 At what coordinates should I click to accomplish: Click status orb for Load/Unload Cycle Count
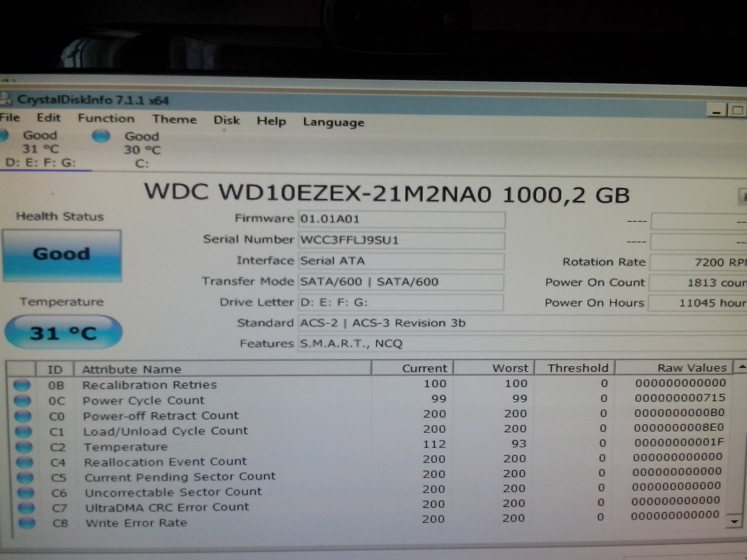pyautogui.click(x=24, y=431)
